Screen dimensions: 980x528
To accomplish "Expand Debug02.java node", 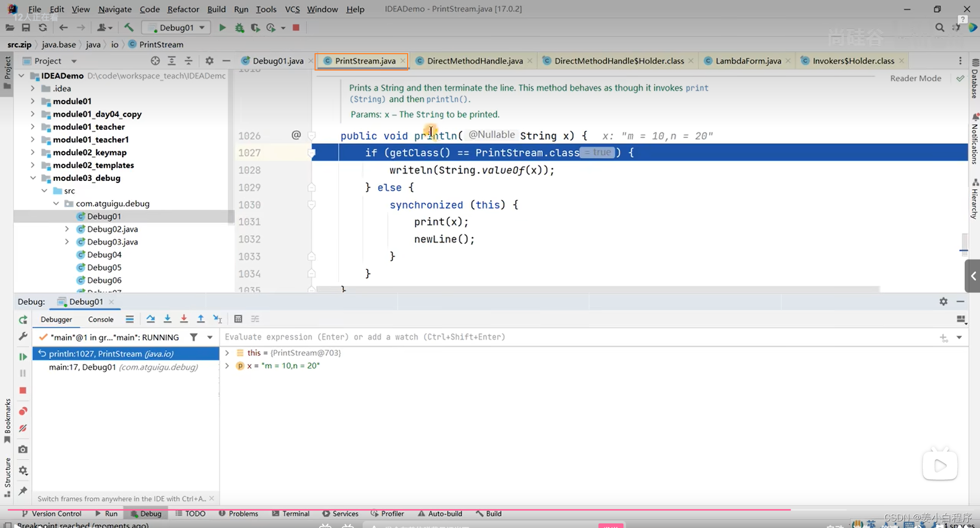I will pyautogui.click(x=67, y=229).
